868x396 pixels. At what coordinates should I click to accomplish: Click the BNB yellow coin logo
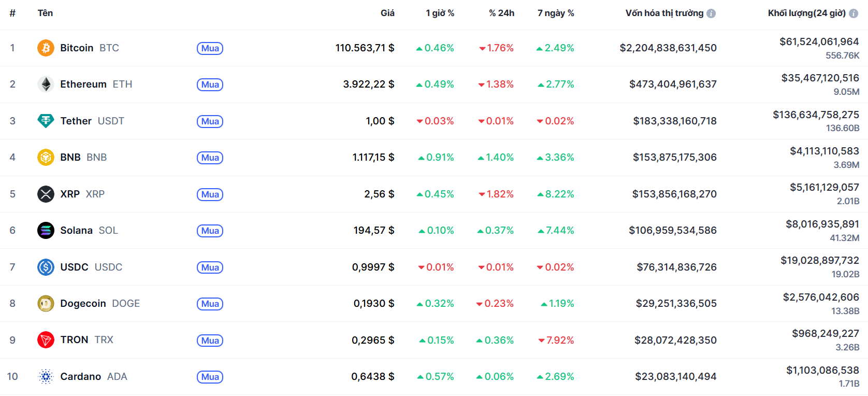click(46, 157)
